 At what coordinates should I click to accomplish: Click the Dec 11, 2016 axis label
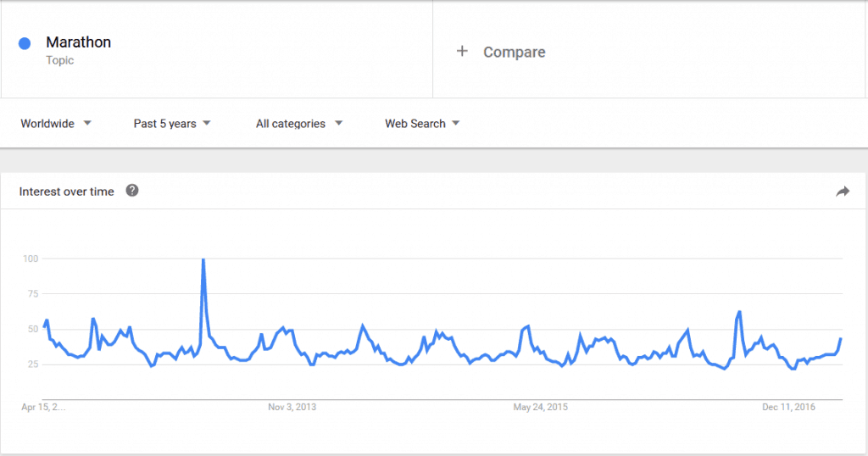[788, 407]
